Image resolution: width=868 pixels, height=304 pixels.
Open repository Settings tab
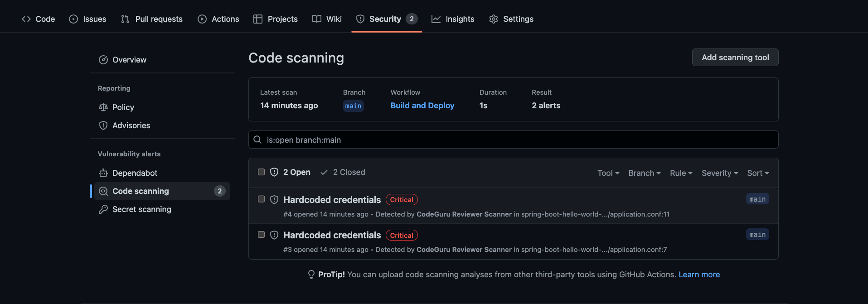tap(511, 19)
